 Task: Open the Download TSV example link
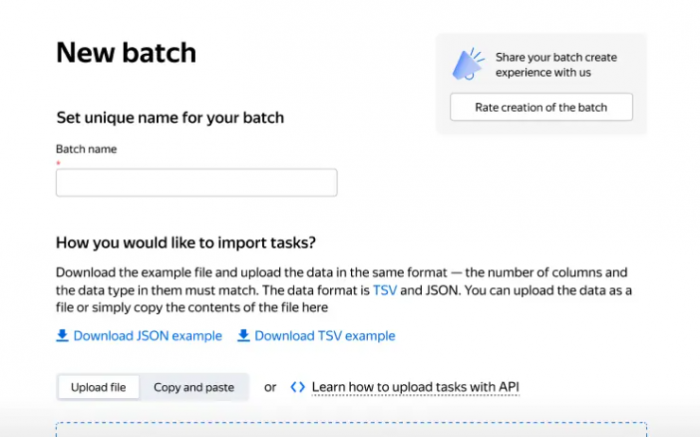[325, 336]
